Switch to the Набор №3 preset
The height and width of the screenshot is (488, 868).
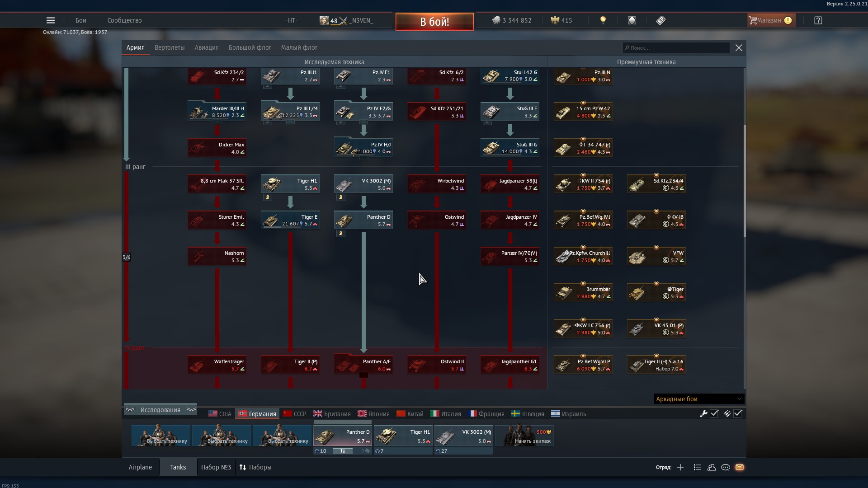216,467
